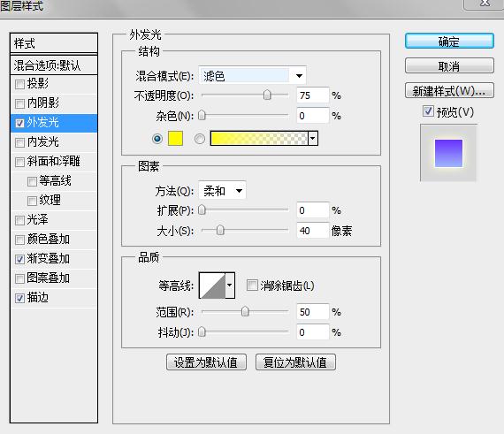Click the 扩展 spread value field
This screenshot has width=504, height=434.
coord(313,210)
